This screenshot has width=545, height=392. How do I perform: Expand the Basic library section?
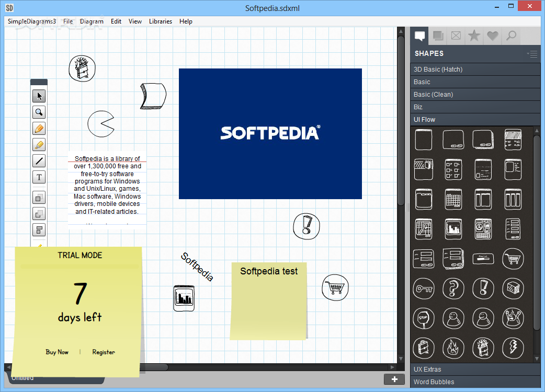475,82
